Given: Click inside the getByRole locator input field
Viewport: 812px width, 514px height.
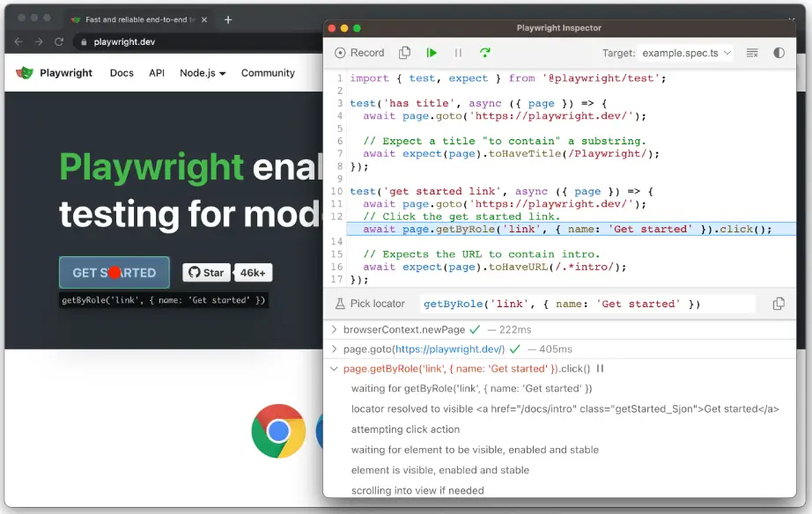Looking at the screenshot, I should (586, 304).
